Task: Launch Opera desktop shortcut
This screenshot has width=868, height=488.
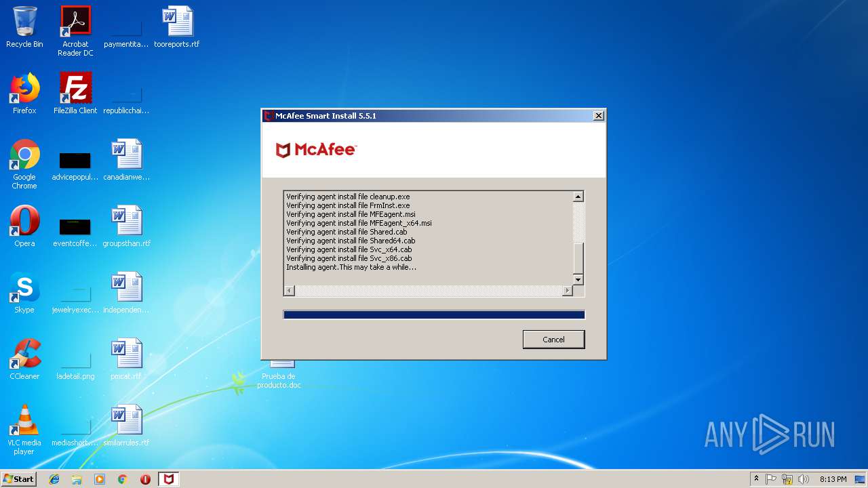Action: (24, 226)
